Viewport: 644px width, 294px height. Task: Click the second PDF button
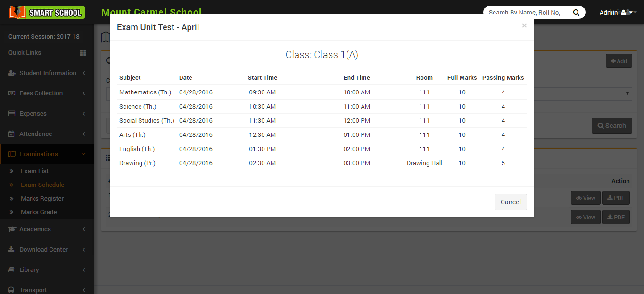tap(616, 217)
